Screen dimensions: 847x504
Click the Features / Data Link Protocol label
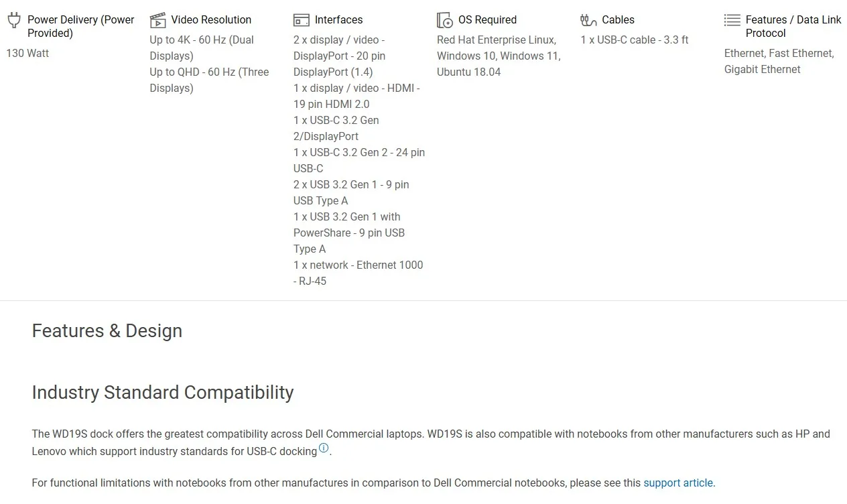tap(793, 26)
